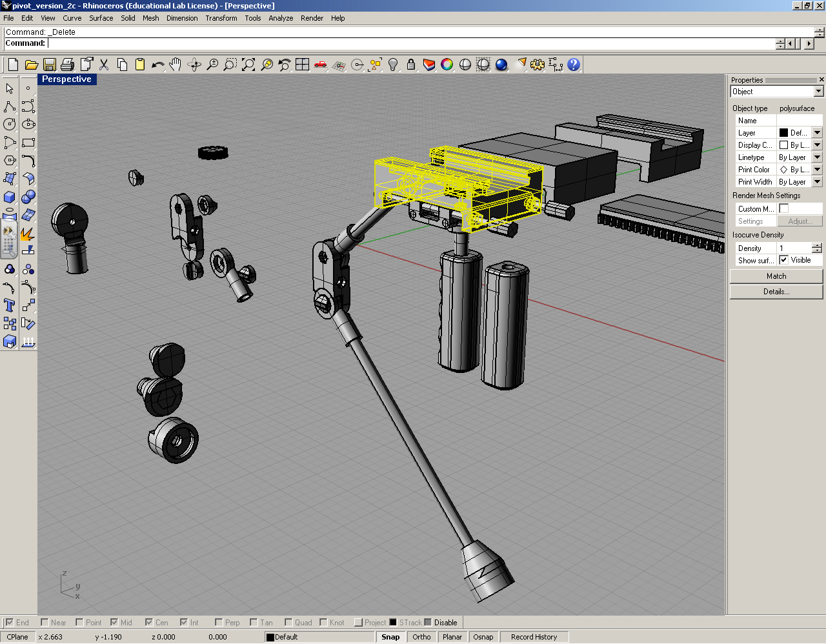826x644 pixels.
Task: Click into the Command input field
Action: (x=412, y=43)
